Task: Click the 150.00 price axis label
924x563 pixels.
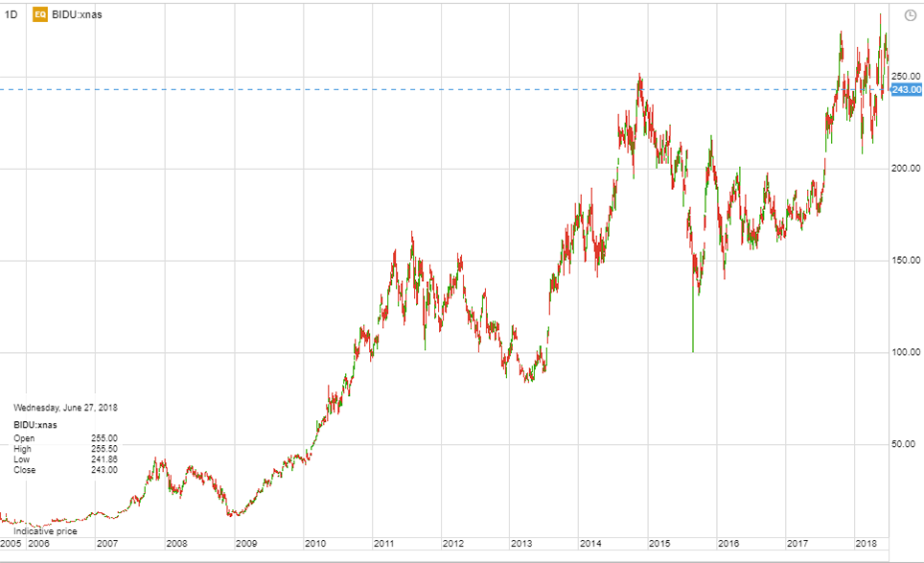Action: [x=906, y=260]
